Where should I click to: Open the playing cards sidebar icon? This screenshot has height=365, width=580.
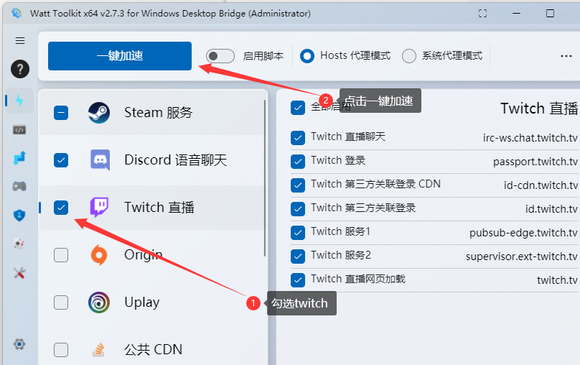tap(19, 244)
